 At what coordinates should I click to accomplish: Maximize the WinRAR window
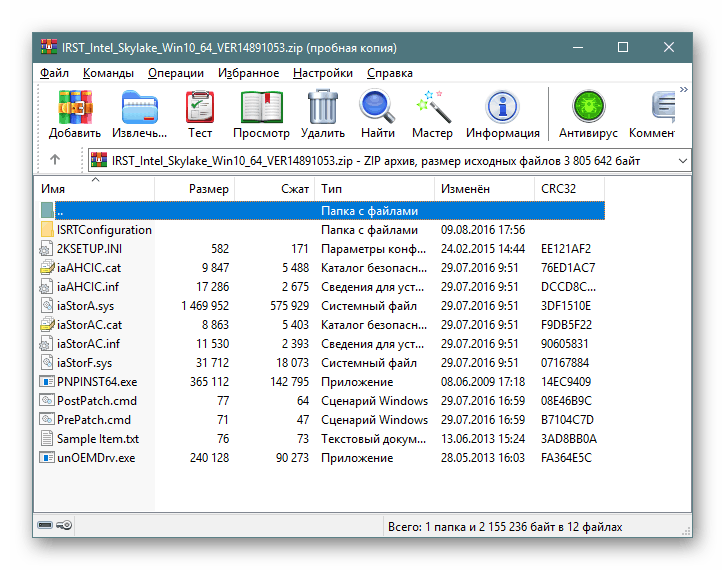[623, 47]
